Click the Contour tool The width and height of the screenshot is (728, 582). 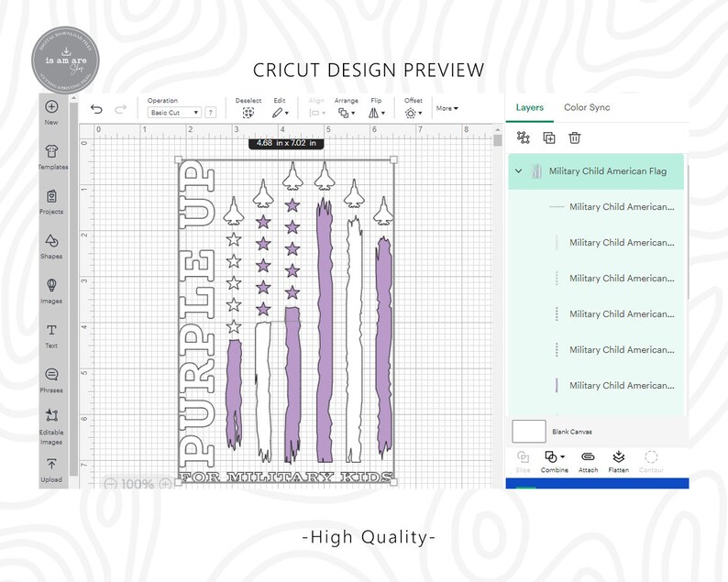tap(651, 462)
